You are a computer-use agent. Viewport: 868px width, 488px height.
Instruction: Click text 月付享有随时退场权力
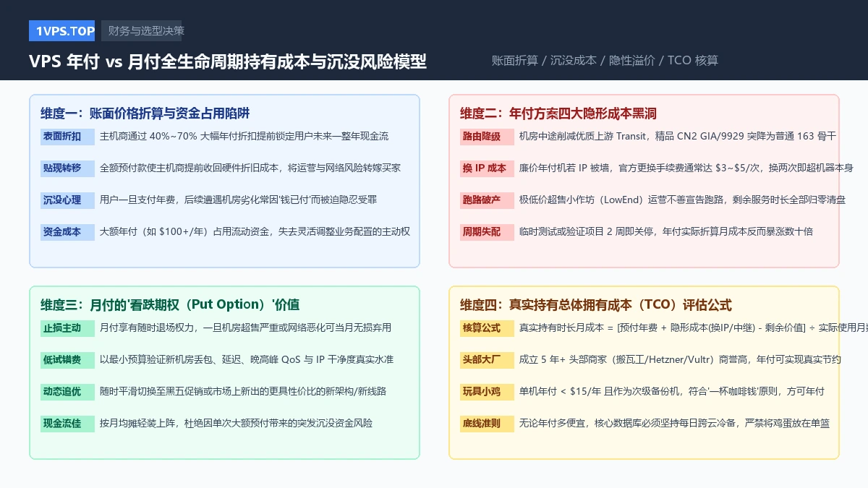145,328
